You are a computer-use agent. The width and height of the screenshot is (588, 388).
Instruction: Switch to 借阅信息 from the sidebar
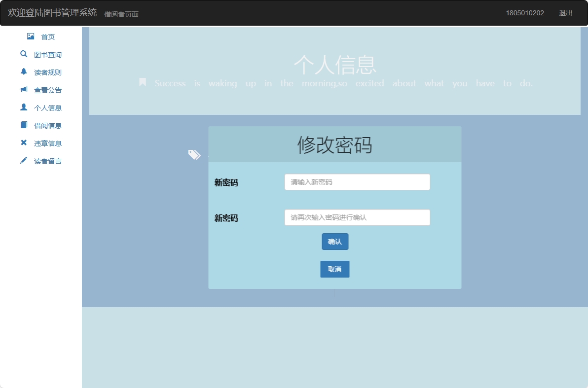47,125
